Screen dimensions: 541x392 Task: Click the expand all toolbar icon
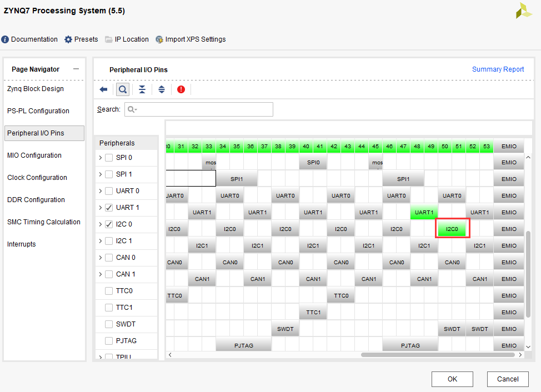[162, 89]
